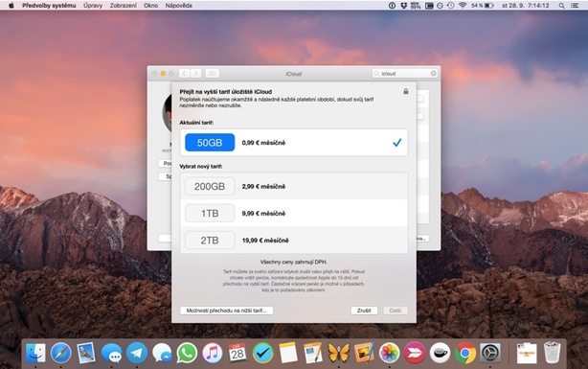Open the checkmark tasks app in Dock
This screenshot has height=369, width=588.
click(x=262, y=353)
